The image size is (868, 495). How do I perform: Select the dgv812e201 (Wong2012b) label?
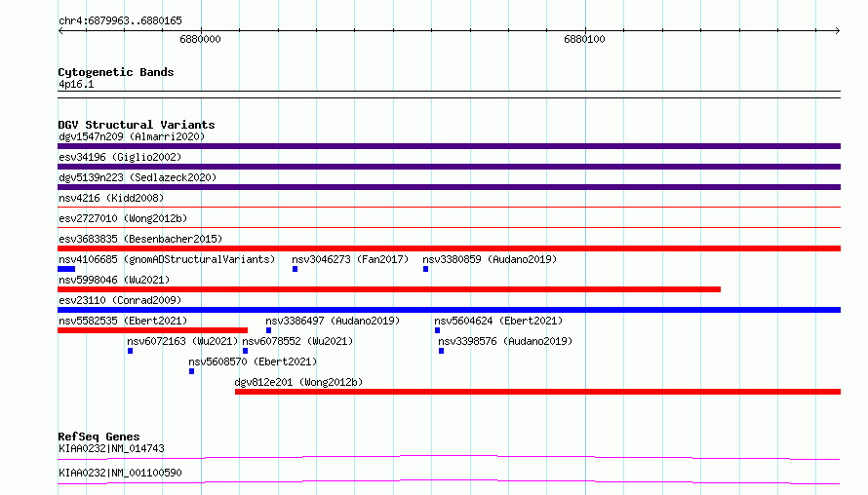coord(299,382)
